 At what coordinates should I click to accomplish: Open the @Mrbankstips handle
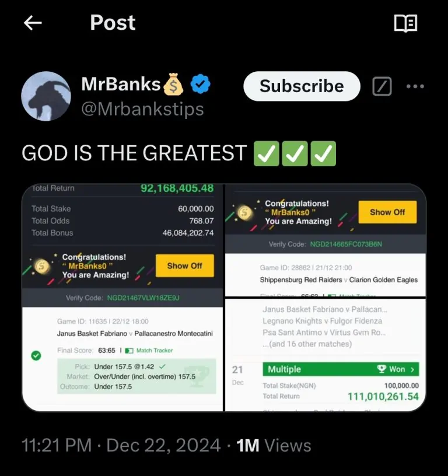pyautogui.click(x=142, y=109)
